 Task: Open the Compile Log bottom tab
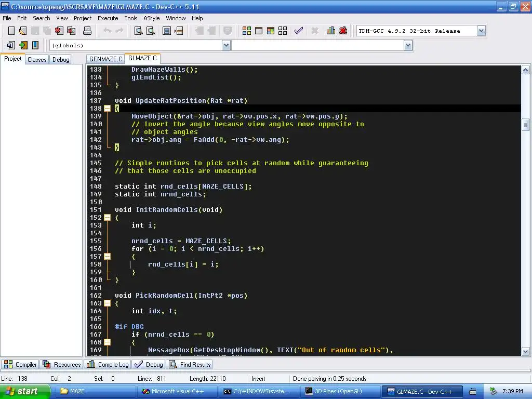[x=108, y=364]
